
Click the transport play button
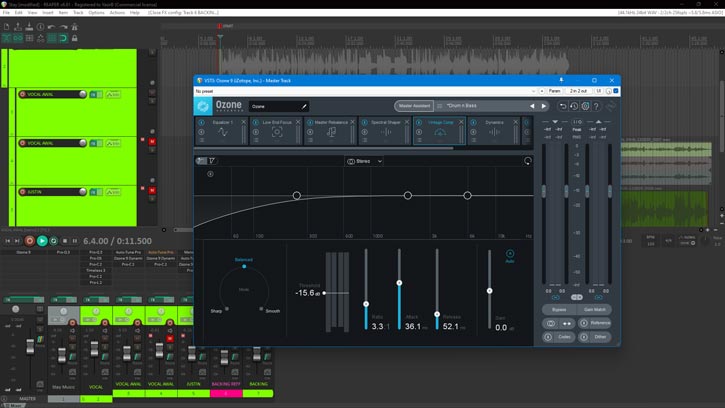[42, 241]
